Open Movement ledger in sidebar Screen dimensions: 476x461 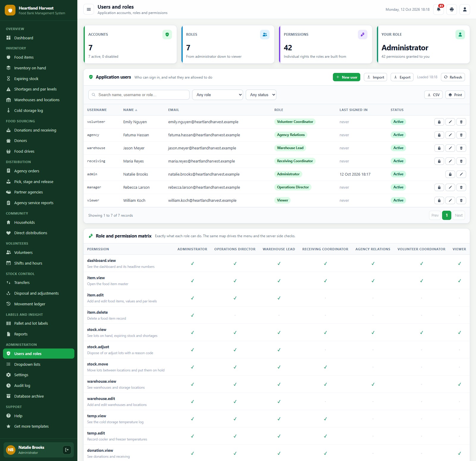coord(39,304)
